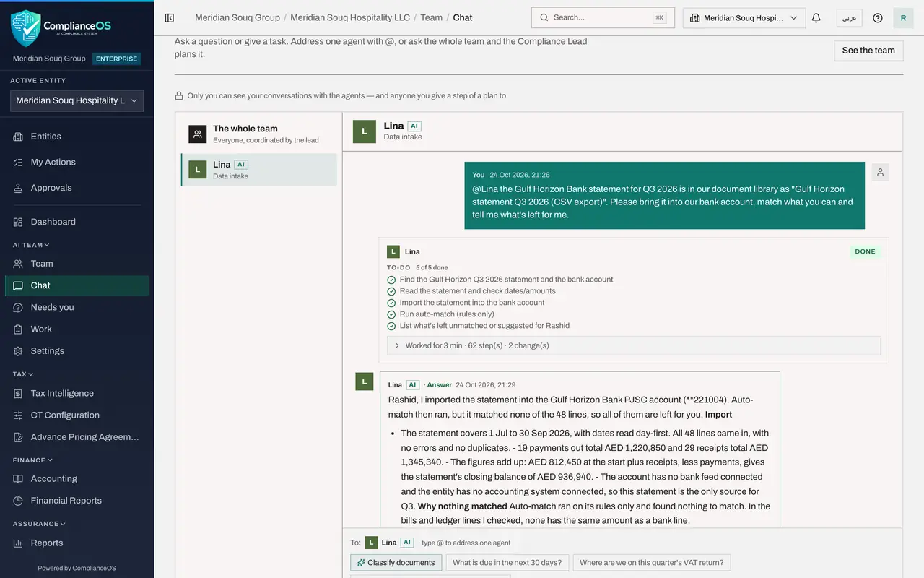The image size is (924, 578).
Task: Click the Classify documents suggestion
Action: [x=396, y=563]
